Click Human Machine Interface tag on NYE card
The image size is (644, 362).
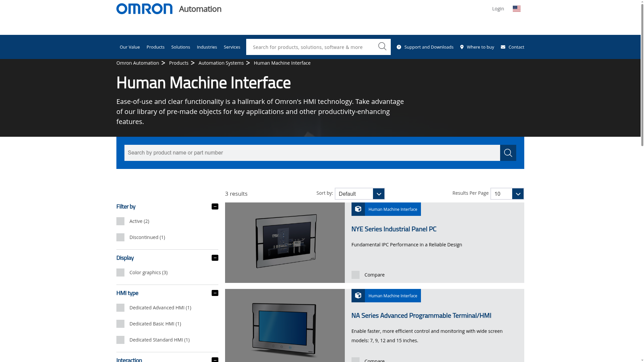coord(393,209)
